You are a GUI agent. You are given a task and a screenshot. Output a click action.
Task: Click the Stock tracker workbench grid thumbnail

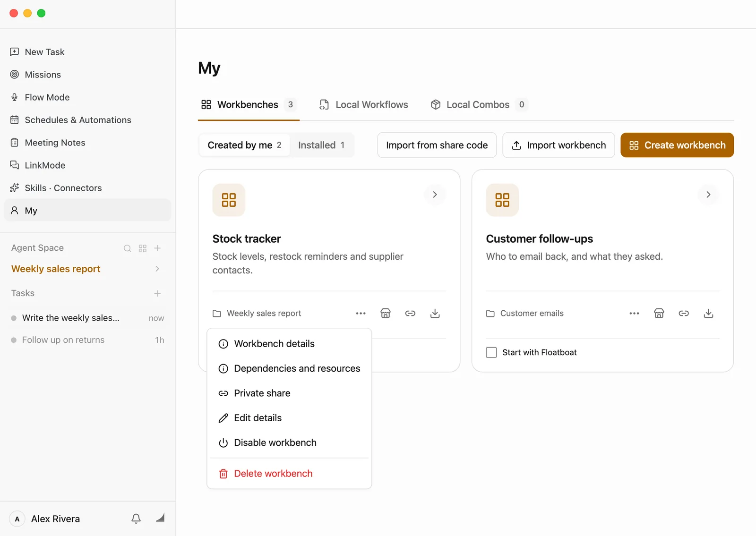(229, 200)
